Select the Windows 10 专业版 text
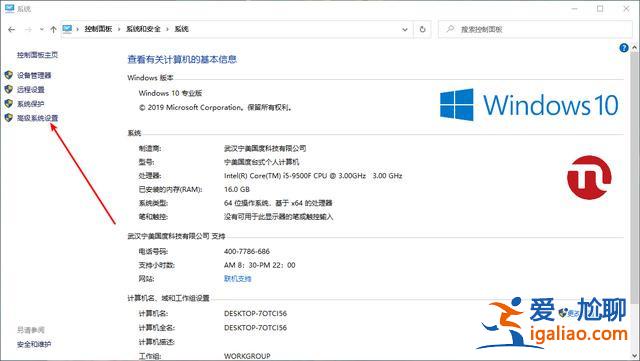 tap(170, 93)
